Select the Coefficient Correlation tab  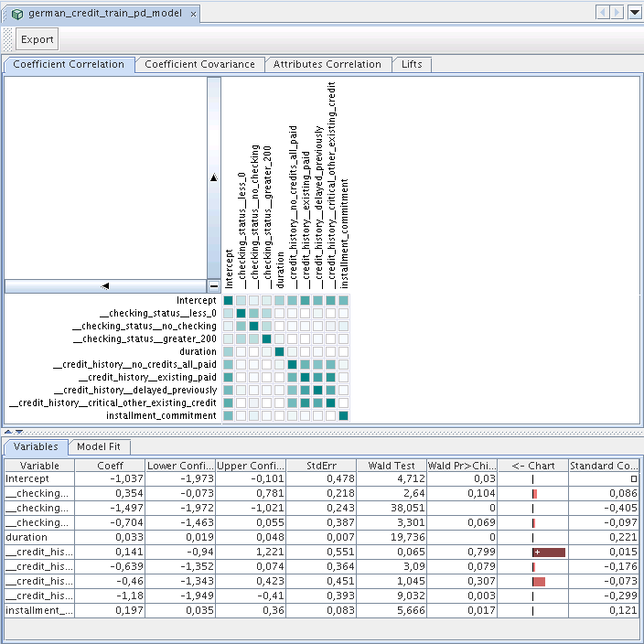tap(69, 64)
